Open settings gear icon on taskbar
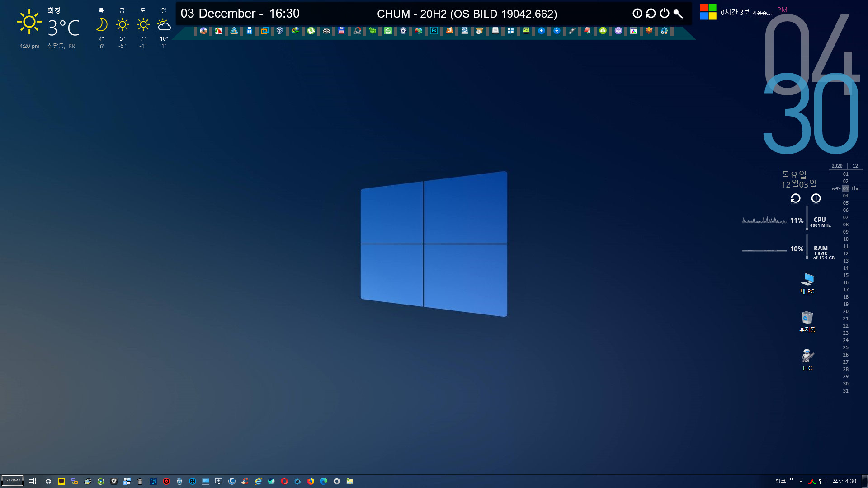The image size is (868, 488). tap(48, 481)
